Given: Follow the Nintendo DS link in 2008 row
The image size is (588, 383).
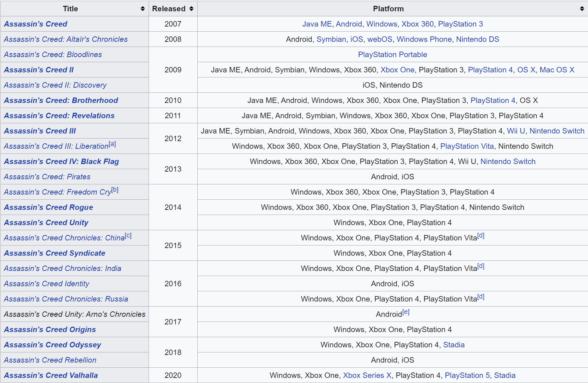Looking at the screenshot, I should point(478,39).
